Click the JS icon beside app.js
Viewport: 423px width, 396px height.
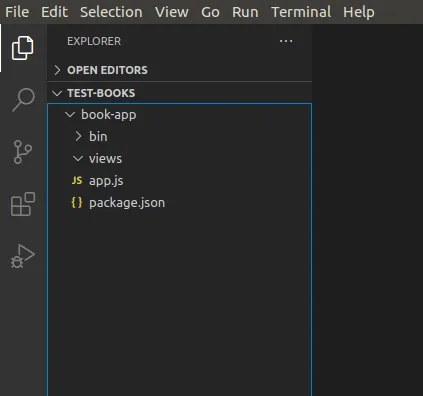pos(77,180)
